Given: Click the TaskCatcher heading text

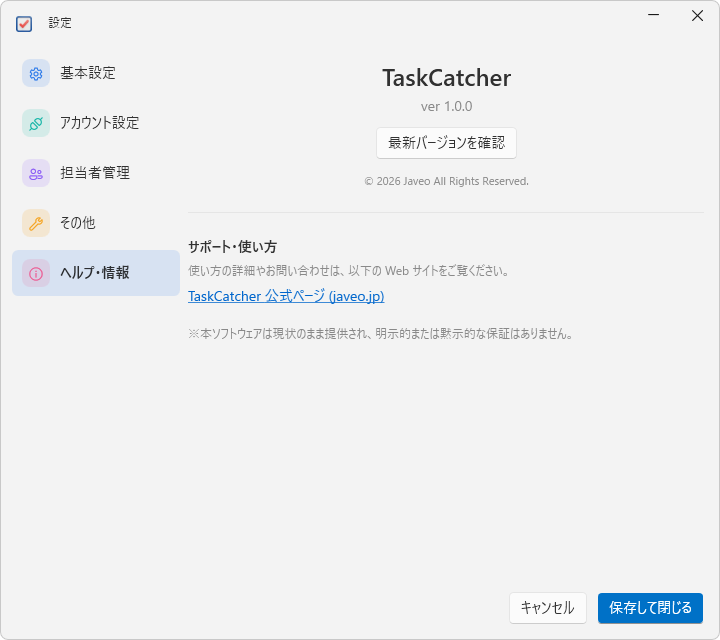Looking at the screenshot, I should pyautogui.click(x=446, y=78).
